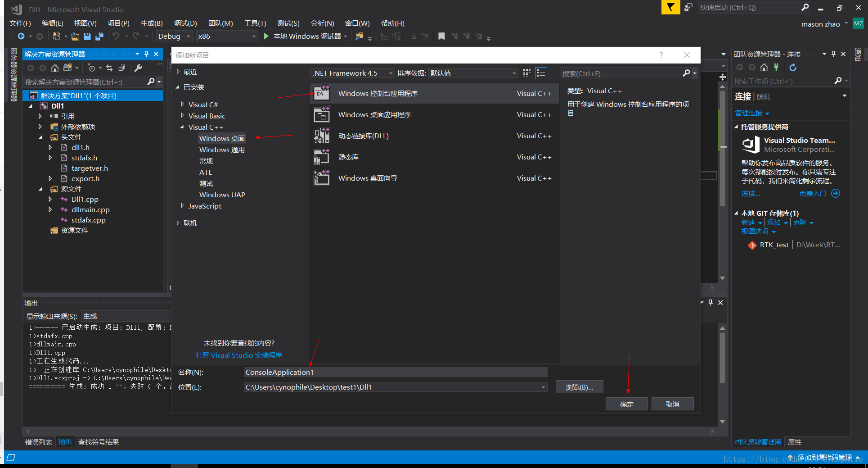Open the 位置 path dropdown
The height and width of the screenshot is (468, 868).
544,387
